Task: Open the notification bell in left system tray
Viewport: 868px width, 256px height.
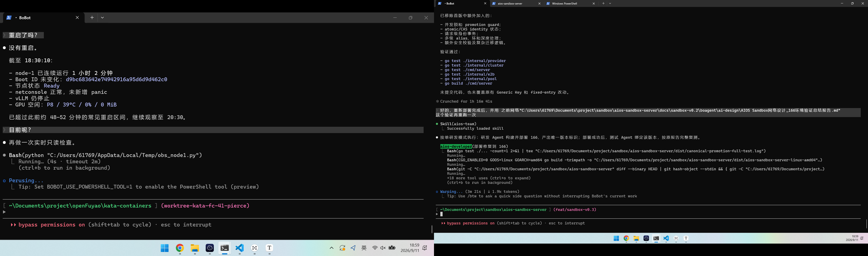Action: 425,248
